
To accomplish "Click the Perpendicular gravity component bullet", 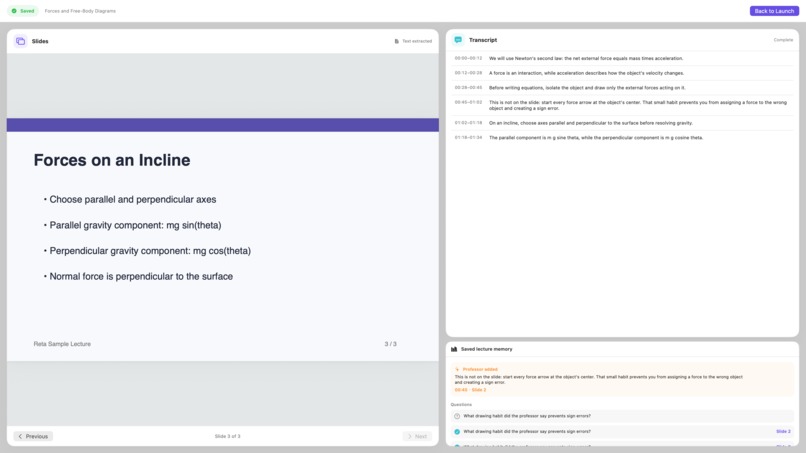I will click(150, 251).
